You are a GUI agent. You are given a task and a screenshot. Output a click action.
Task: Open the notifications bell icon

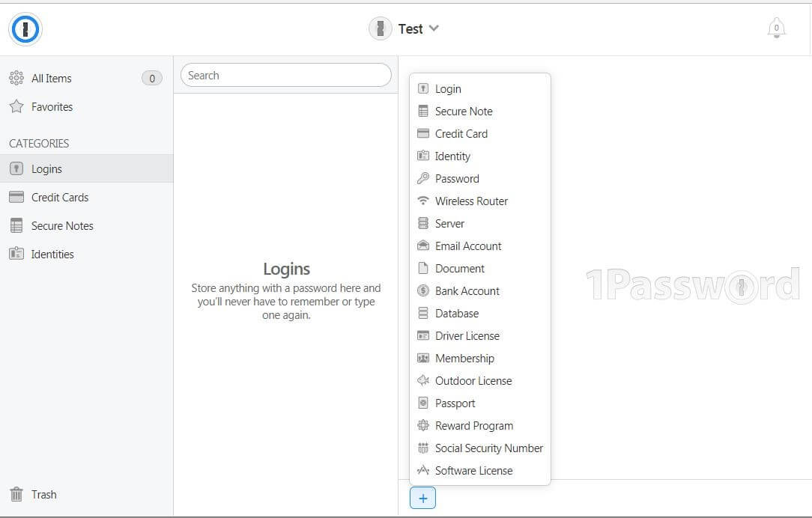click(x=776, y=28)
